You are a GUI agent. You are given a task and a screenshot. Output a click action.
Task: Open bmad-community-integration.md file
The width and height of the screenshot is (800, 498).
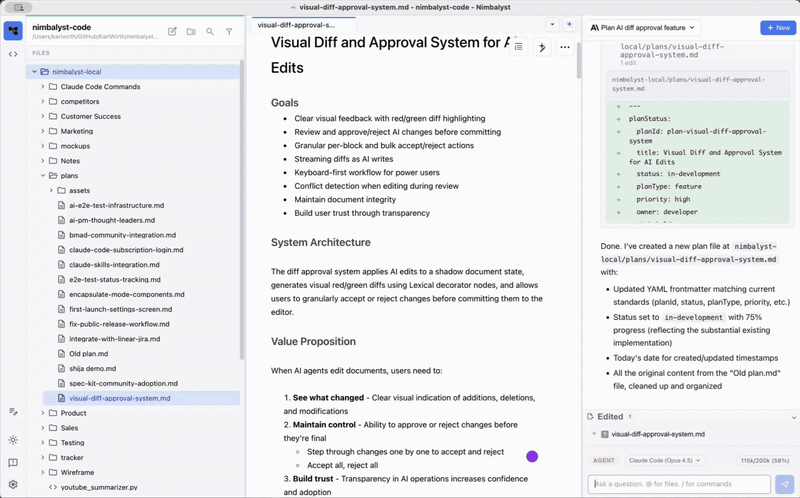coord(122,235)
